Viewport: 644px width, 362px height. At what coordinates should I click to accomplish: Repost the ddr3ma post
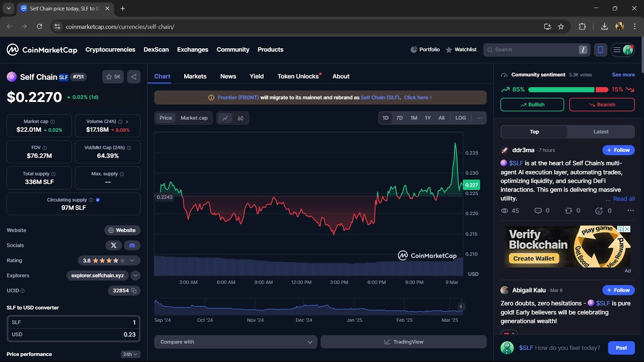pyautogui.click(x=573, y=211)
